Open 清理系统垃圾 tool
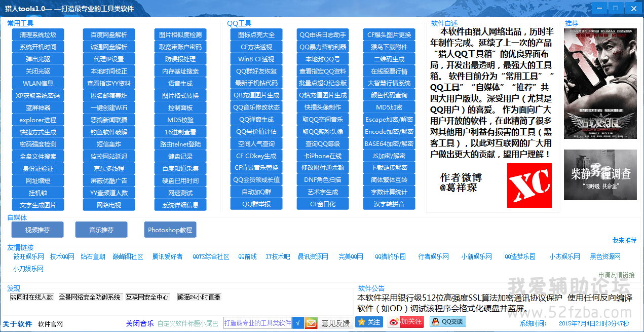 pyautogui.click(x=38, y=35)
